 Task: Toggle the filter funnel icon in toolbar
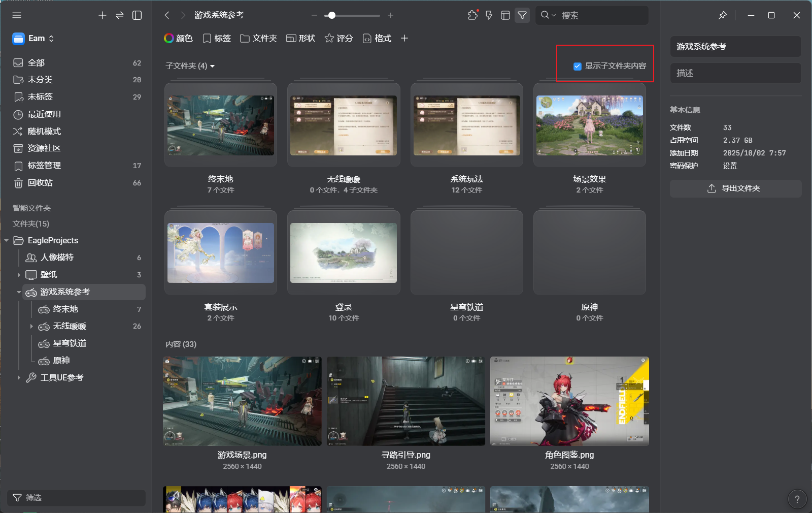(522, 15)
